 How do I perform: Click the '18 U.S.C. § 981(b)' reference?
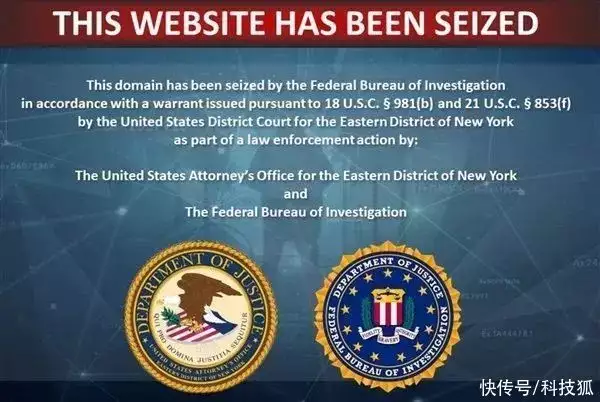pyautogui.click(x=379, y=103)
